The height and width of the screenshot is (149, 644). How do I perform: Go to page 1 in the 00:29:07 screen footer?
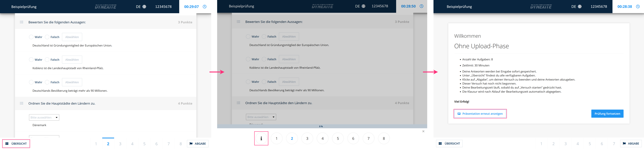pos(96,144)
